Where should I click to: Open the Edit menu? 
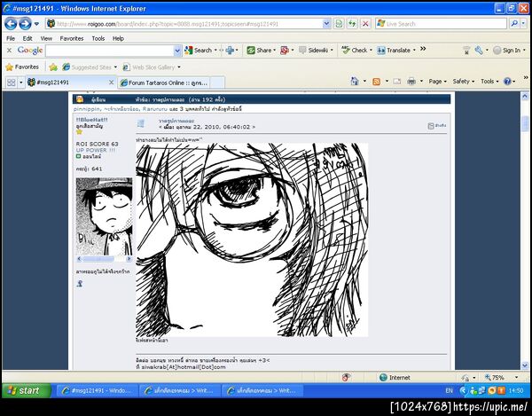click(27, 38)
